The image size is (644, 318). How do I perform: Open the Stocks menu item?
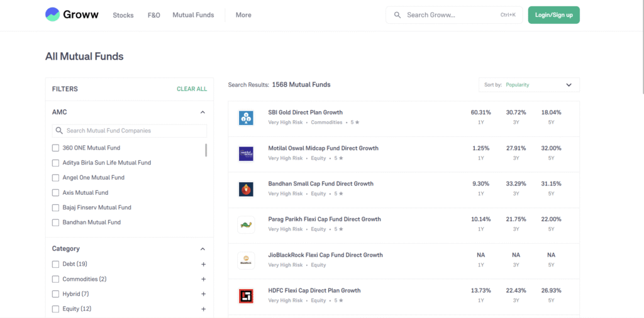pos(123,15)
